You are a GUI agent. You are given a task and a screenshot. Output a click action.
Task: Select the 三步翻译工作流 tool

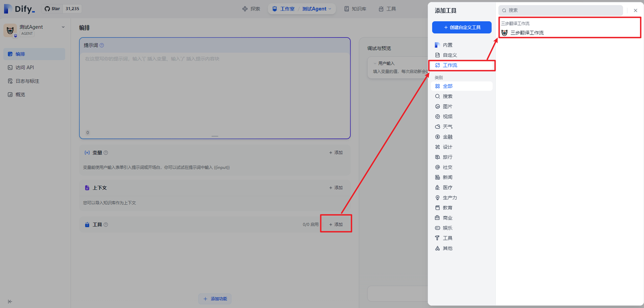[x=570, y=33]
